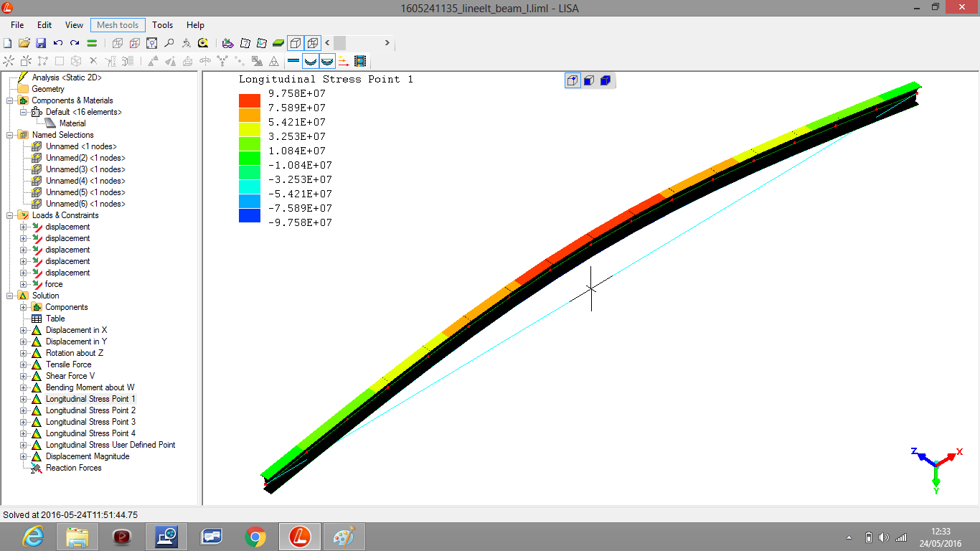
Task: Click the Solve (green equals) icon
Action: click(x=92, y=43)
